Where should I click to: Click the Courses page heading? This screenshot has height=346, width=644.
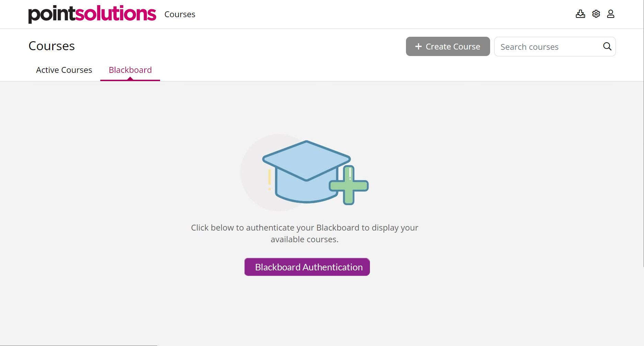coord(52,45)
